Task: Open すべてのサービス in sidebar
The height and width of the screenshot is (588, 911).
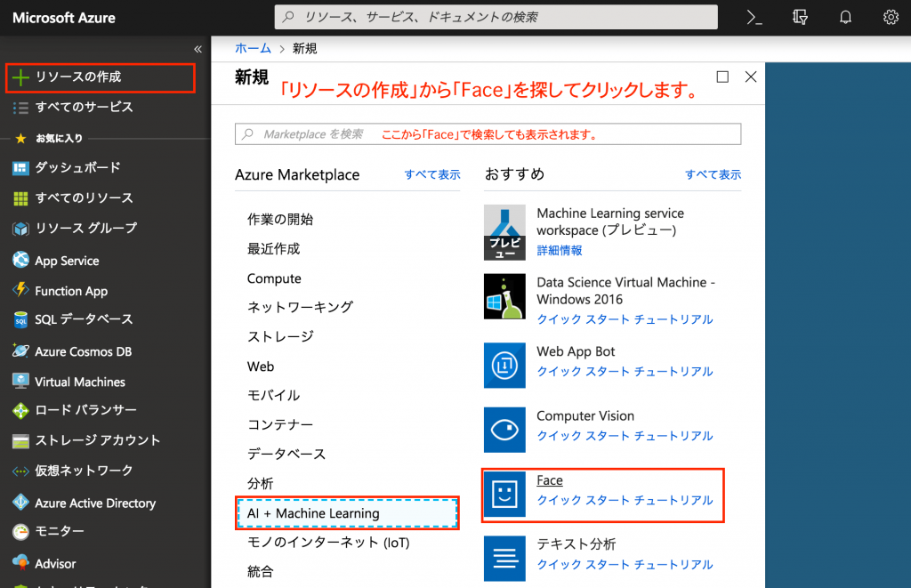Action: click(x=84, y=107)
